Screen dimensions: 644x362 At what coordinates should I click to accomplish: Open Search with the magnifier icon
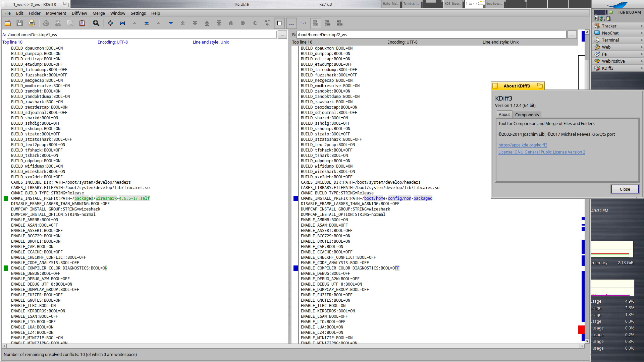click(96, 23)
